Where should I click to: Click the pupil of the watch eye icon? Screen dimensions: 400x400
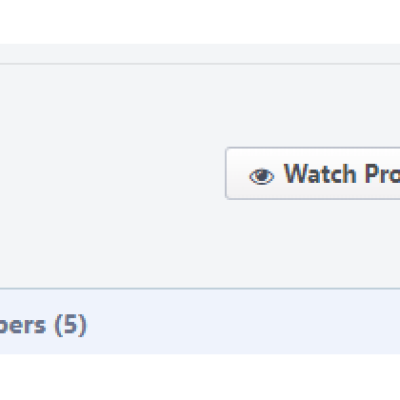(x=263, y=175)
